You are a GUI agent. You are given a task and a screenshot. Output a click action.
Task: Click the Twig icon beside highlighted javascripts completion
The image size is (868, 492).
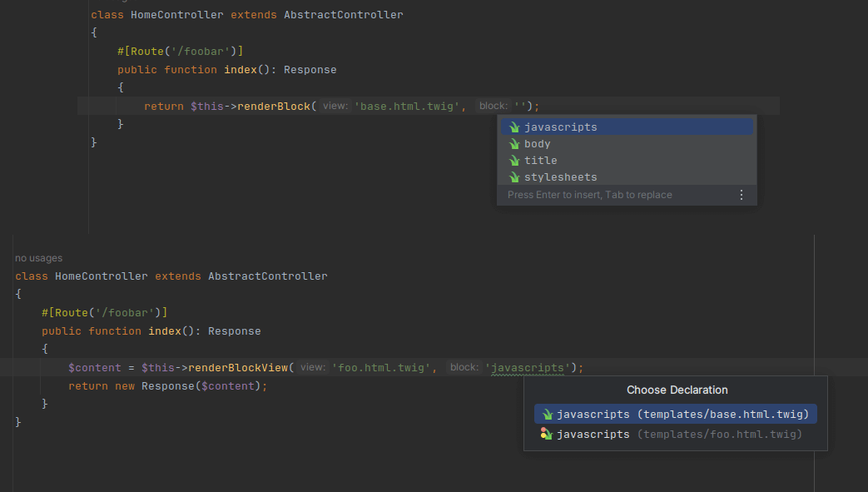pos(514,127)
